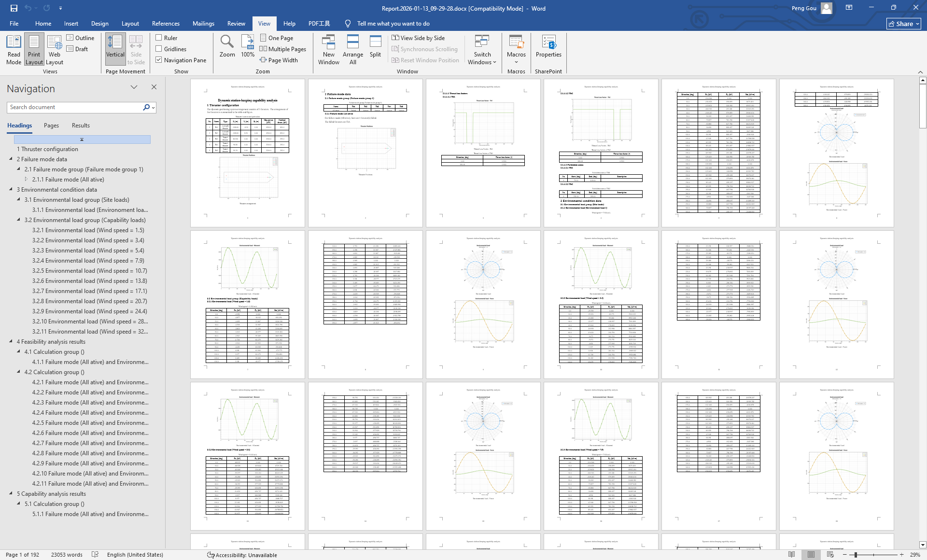Click the zoom slider handle

coord(856,555)
